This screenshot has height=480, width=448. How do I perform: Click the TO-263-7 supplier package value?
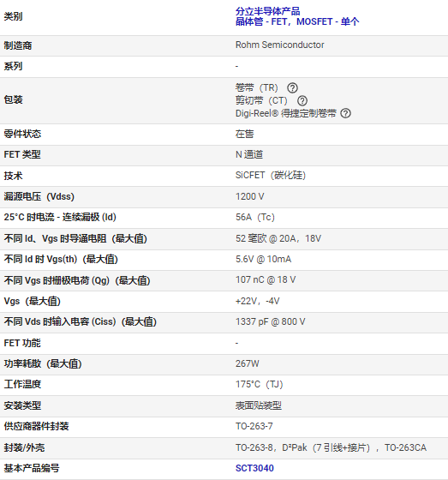tap(254, 426)
